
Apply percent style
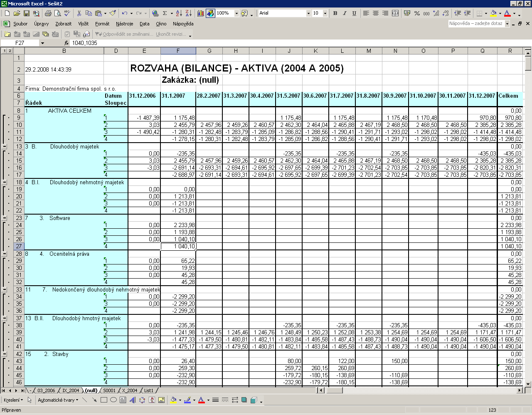tap(417, 13)
